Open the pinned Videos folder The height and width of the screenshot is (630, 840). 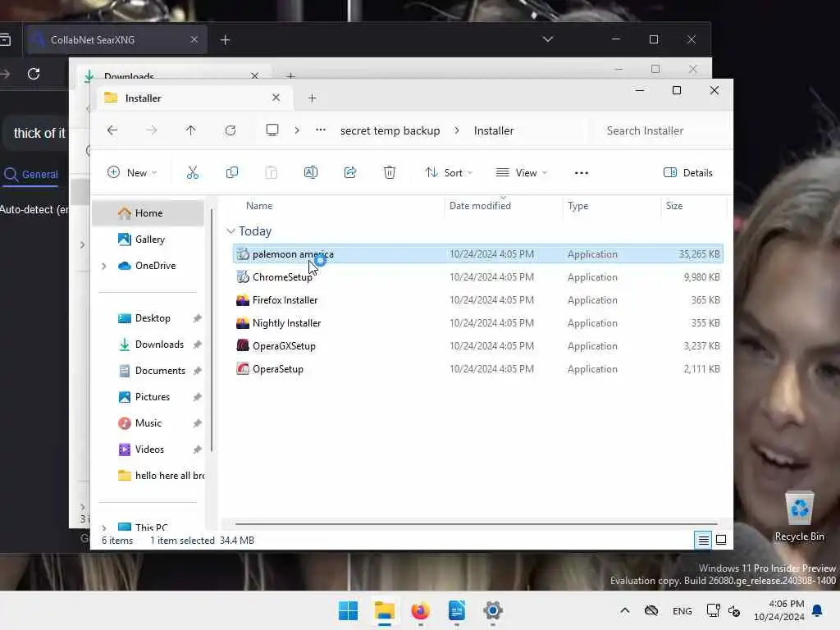[x=148, y=450]
